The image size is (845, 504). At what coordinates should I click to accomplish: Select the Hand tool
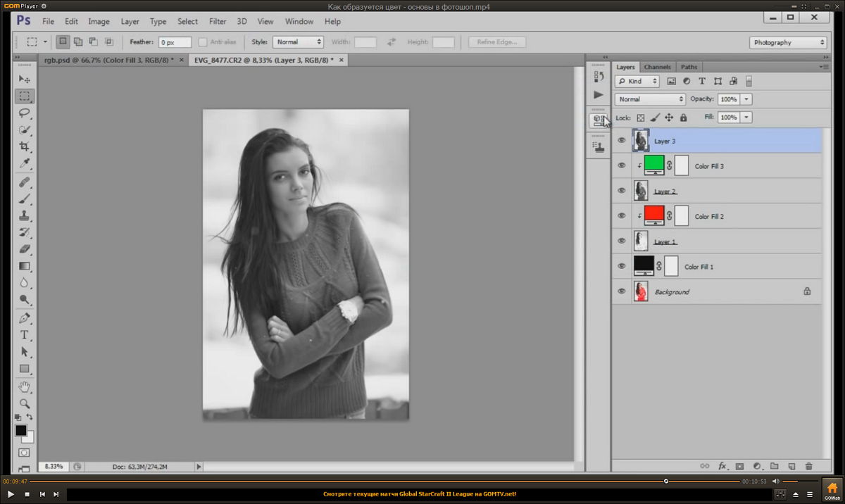[25, 386]
